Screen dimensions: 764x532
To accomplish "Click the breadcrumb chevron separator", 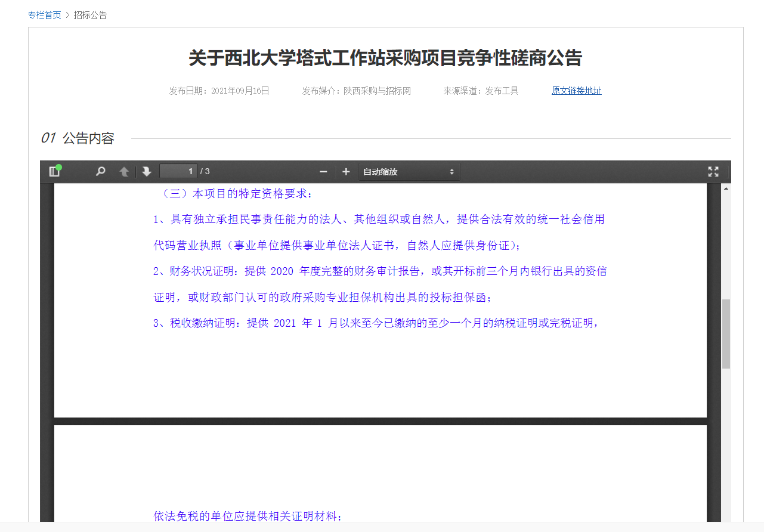I will pyautogui.click(x=67, y=15).
